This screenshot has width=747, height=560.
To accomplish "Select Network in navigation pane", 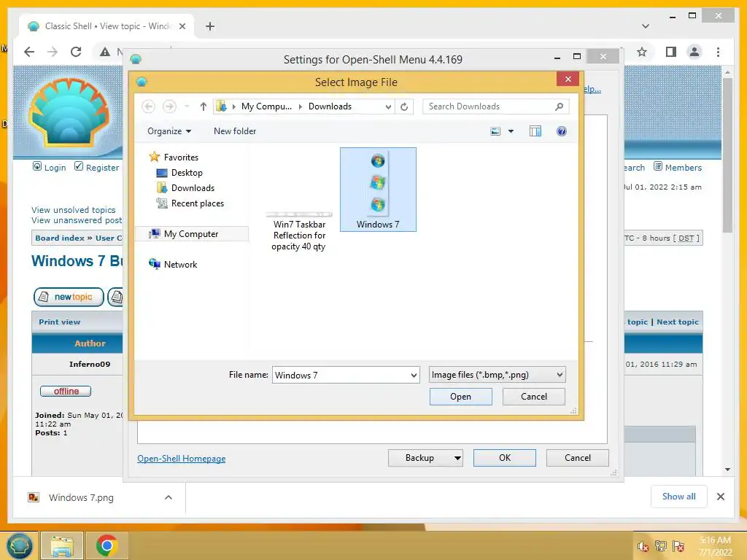I will pyautogui.click(x=173, y=264).
